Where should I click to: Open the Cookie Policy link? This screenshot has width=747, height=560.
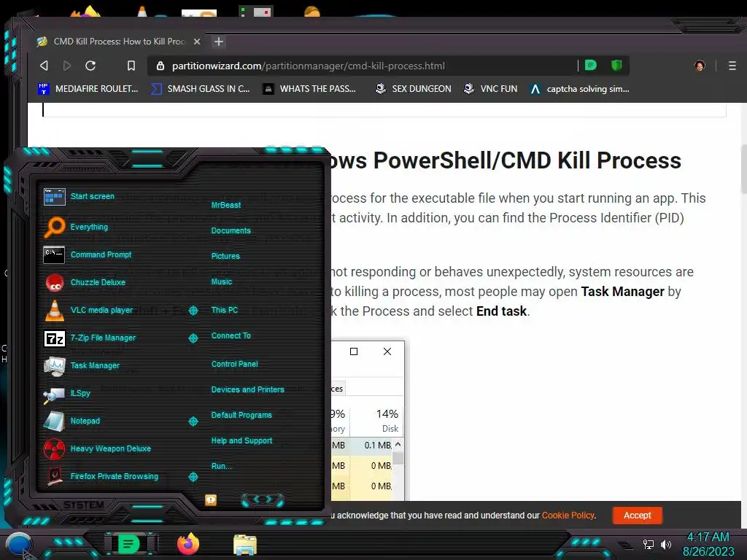pyautogui.click(x=568, y=516)
